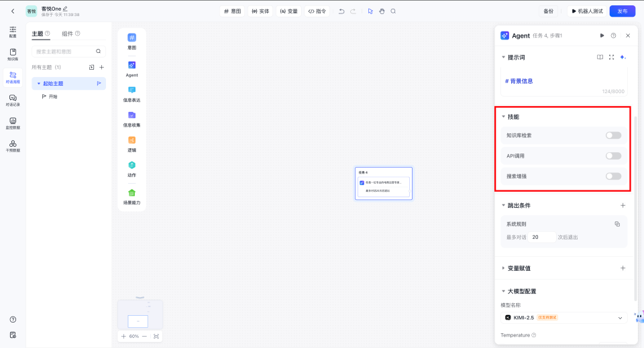Open 配置 in the left sidebar
Screen dimensions: 644x348
[x=13, y=32]
